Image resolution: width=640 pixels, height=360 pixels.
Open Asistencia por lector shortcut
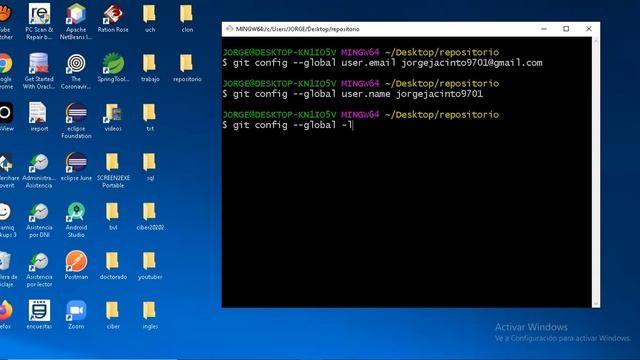point(39,269)
